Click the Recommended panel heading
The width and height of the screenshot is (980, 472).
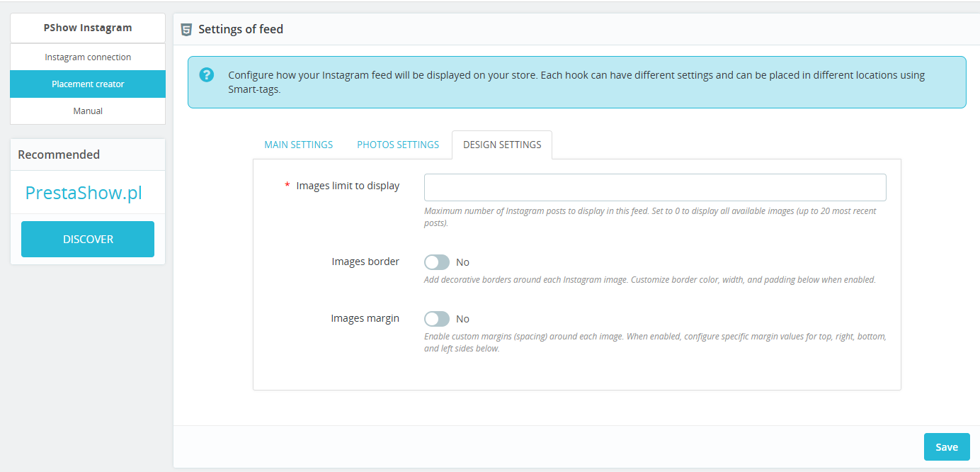(59, 154)
